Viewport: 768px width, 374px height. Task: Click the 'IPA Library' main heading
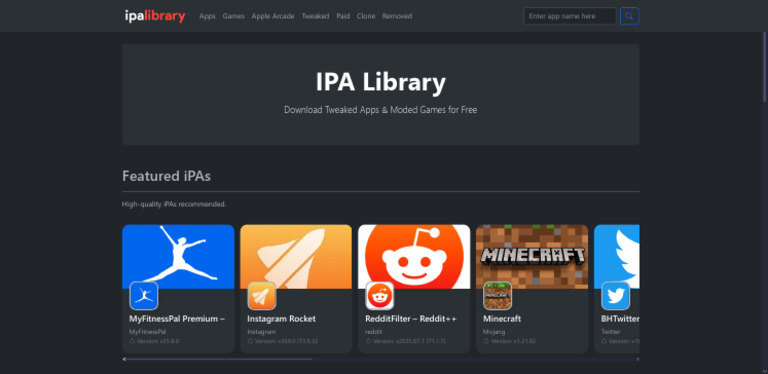(x=381, y=82)
